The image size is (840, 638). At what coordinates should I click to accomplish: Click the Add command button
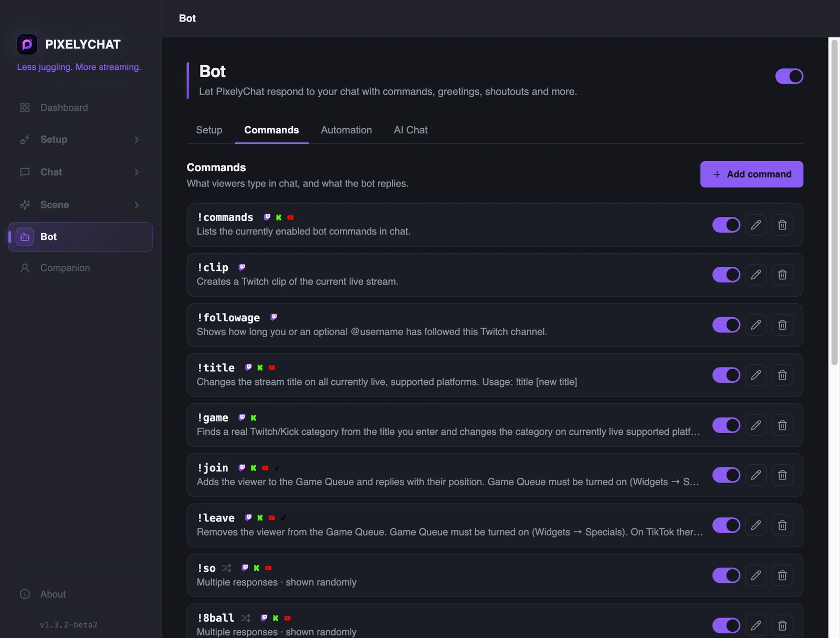click(x=751, y=174)
